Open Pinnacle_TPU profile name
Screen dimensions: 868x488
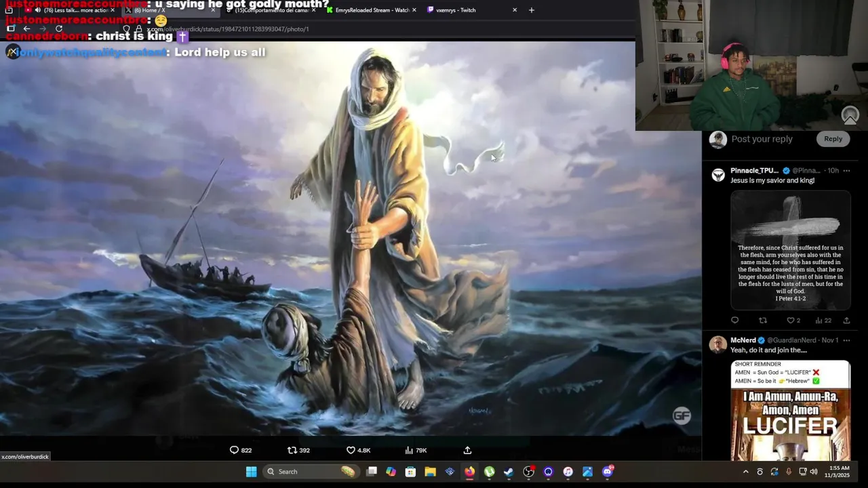click(755, 170)
